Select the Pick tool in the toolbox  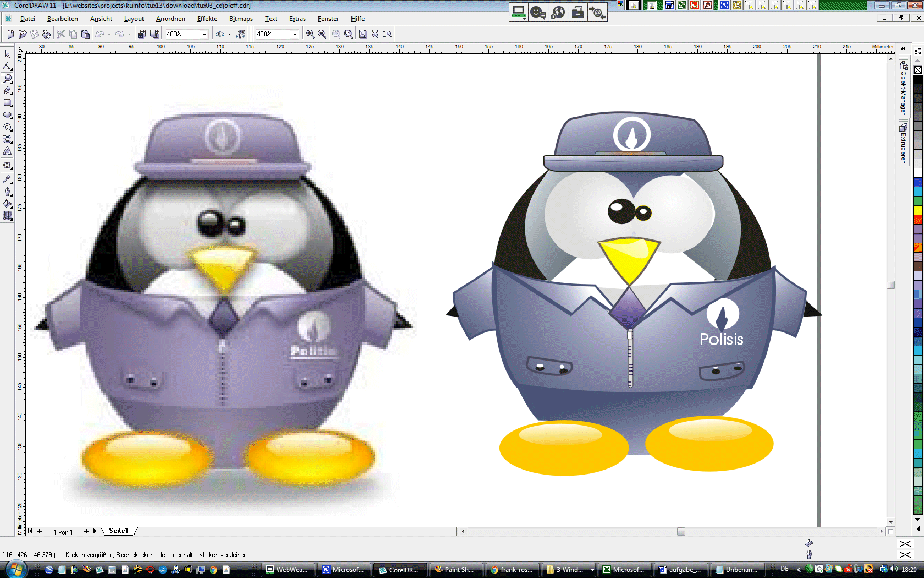[x=7, y=54]
